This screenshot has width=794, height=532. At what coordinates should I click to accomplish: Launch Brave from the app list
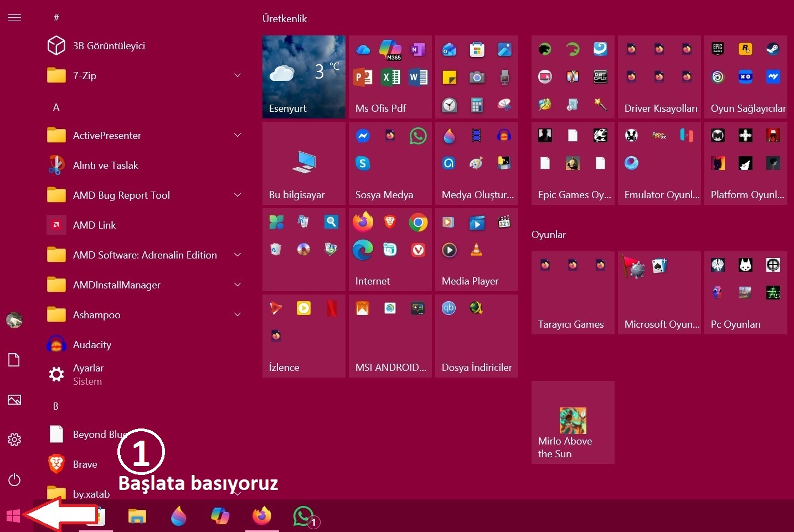click(144, 464)
